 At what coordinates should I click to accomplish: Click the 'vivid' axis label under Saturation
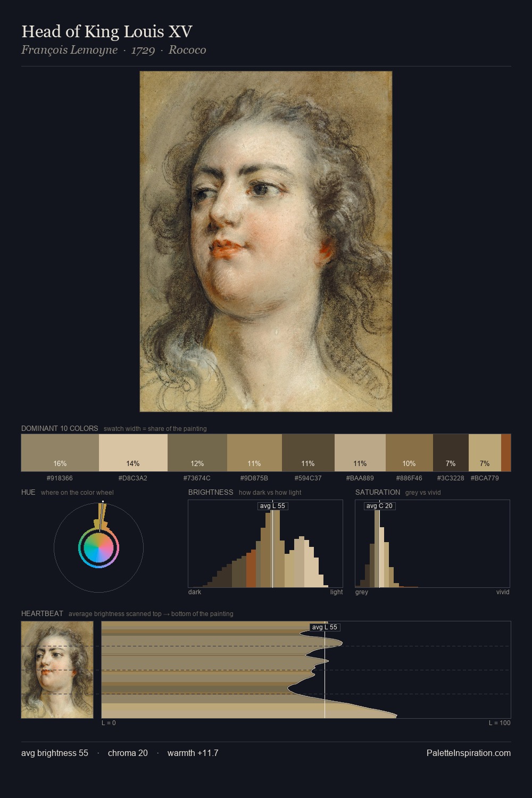(x=503, y=592)
